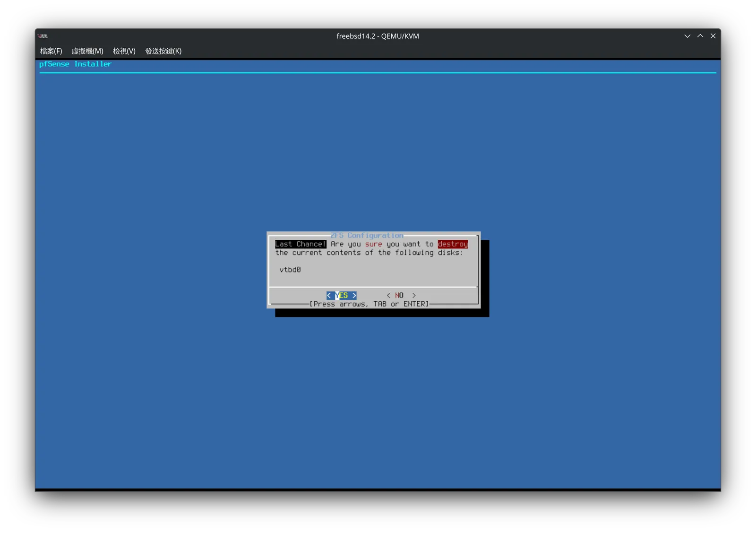Minimize the QEMU/KVM window
Screen dimensions: 756x533
(x=687, y=36)
